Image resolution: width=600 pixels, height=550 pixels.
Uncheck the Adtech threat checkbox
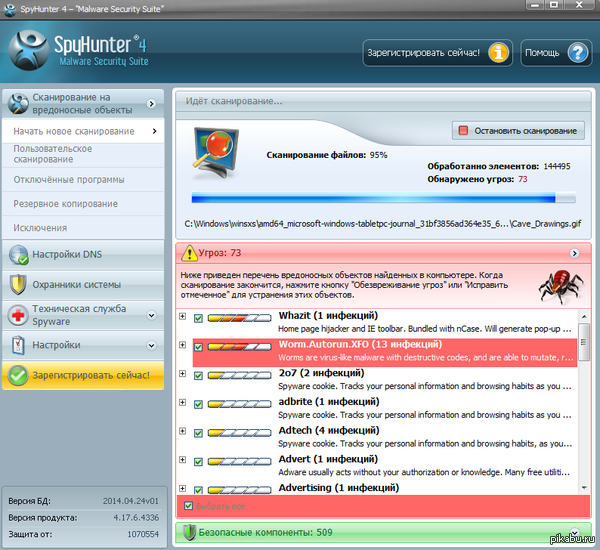tap(198, 433)
